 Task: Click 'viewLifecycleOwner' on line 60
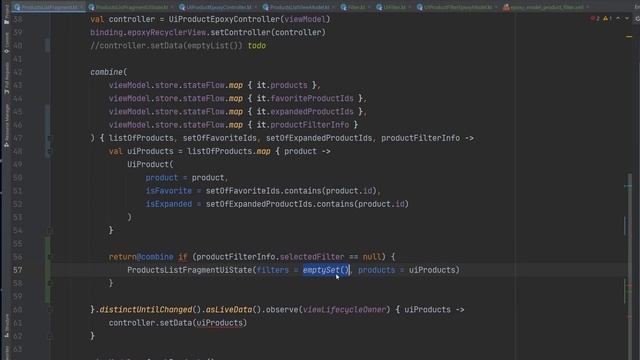(x=344, y=310)
